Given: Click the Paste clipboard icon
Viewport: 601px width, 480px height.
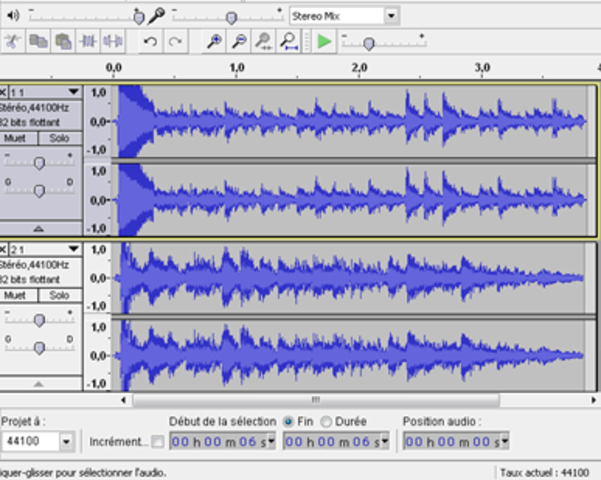Looking at the screenshot, I should tap(63, 41).
